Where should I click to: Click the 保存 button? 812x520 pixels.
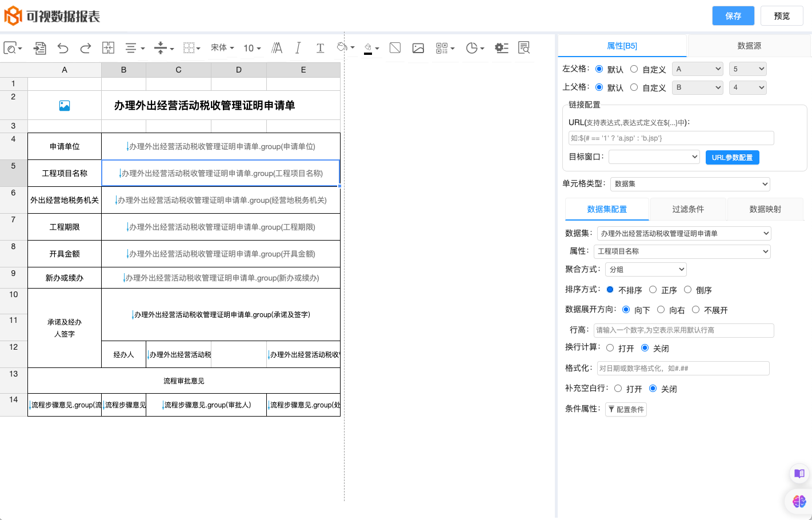click(733, 16)
